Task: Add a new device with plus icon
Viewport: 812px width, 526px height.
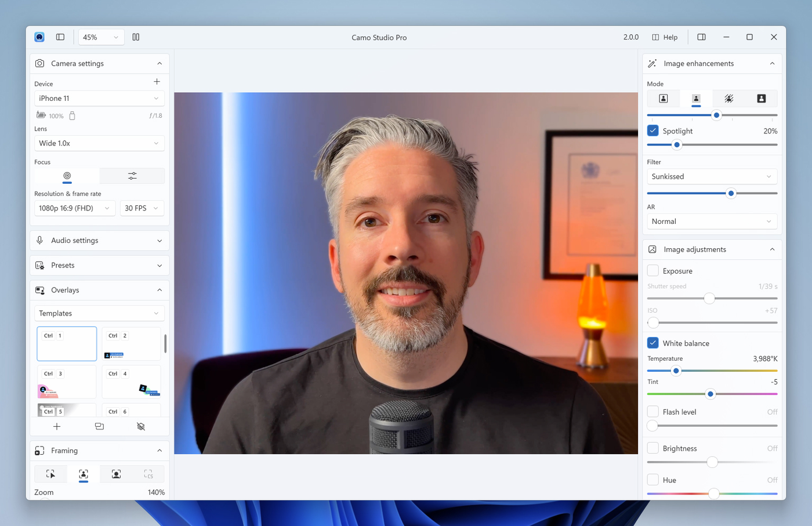Action: click(157, 82)
